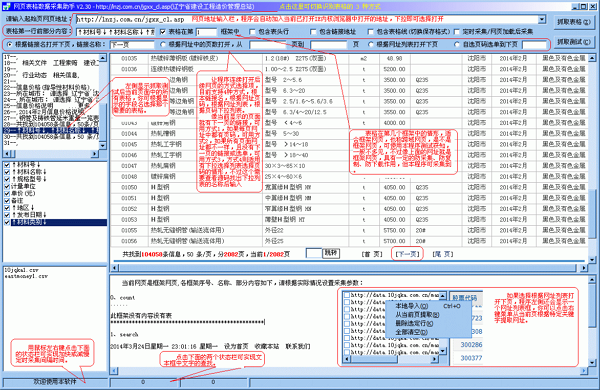Click the stock code 300286
Viewport: 600px width, 390px height.
(471, 345)
